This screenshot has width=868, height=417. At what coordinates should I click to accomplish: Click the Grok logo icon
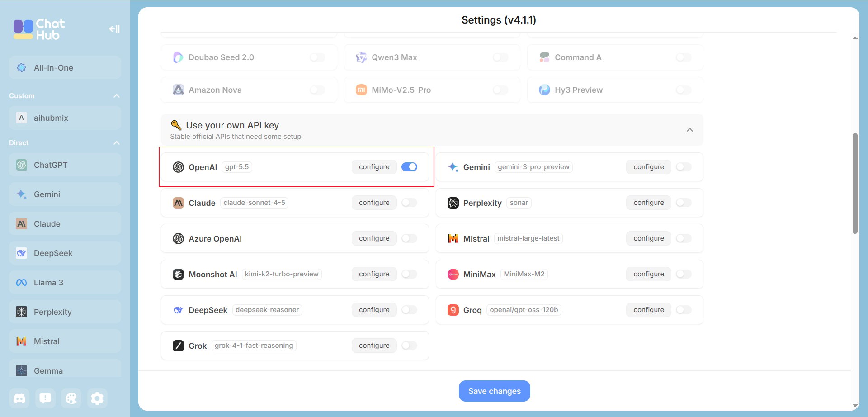click(x=178, y=346)
